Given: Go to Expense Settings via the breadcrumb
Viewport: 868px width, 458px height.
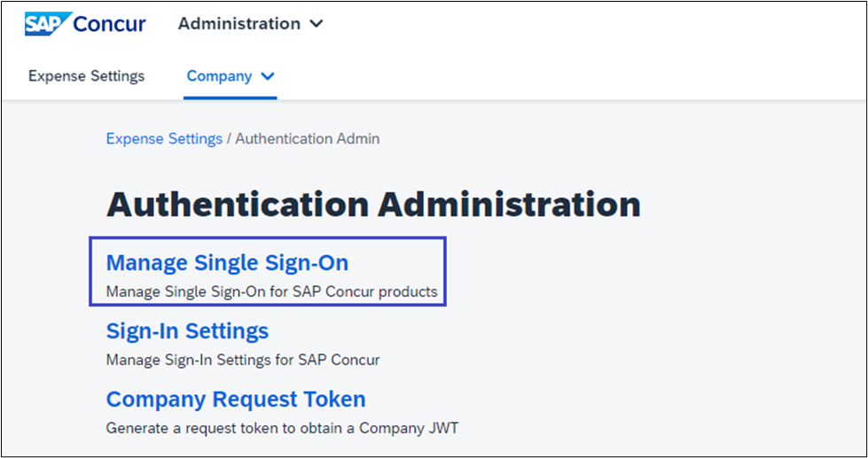Looking at the screenshot, I should 164,138.
